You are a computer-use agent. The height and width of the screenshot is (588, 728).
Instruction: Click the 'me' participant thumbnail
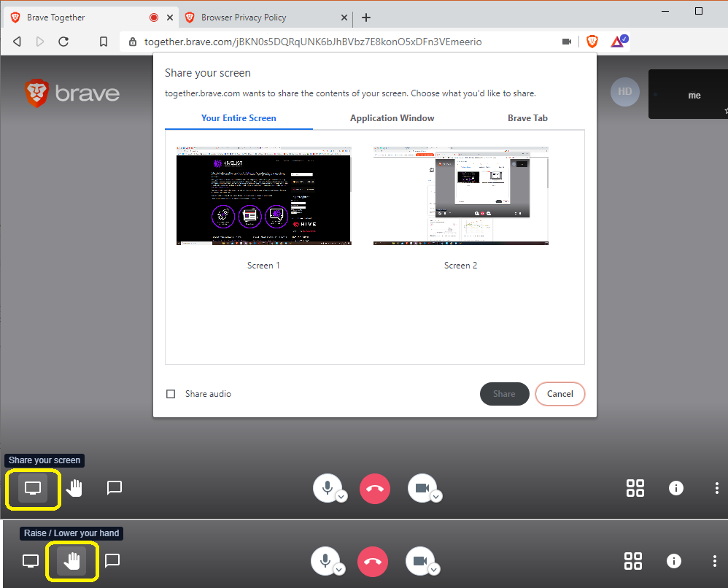[x=688, y=94]
